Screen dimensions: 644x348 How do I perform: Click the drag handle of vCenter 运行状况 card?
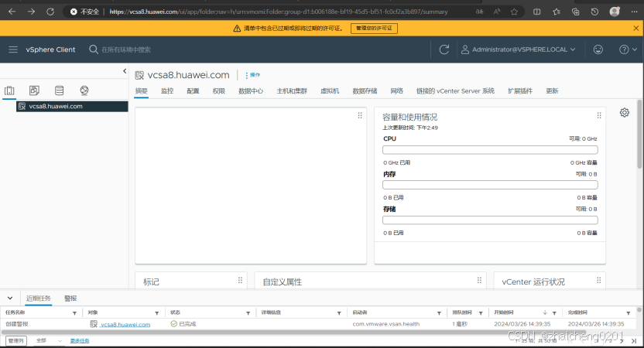(599, 280)
